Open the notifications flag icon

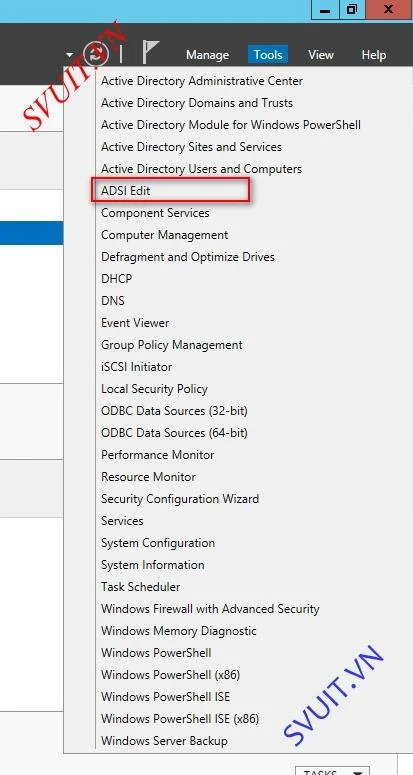pyautogui.click(x=150, y=52)
